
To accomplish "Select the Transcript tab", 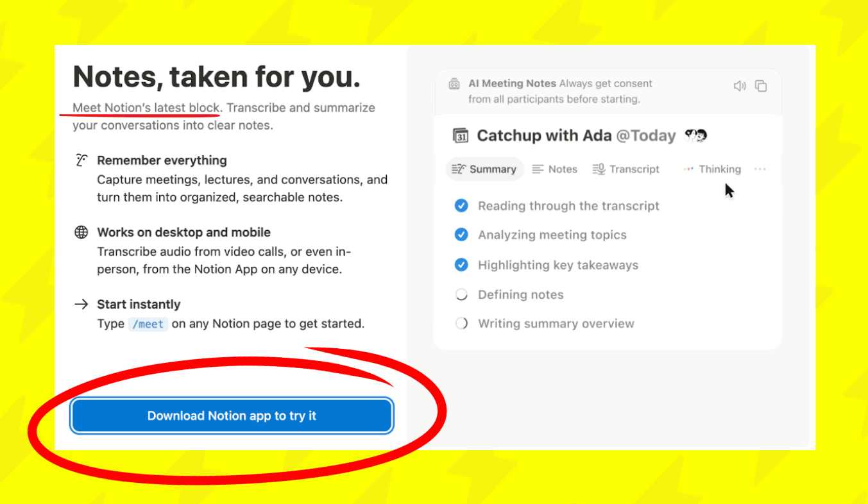I will pos(625,169).
